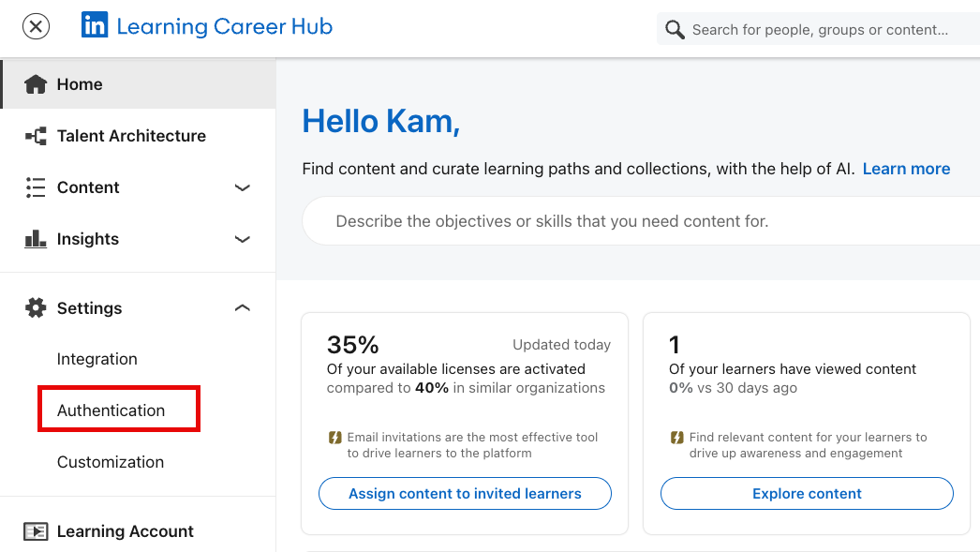Click the Settings gear icon
The height and width of the screenshot is (552, 980).
click(36, 307)
